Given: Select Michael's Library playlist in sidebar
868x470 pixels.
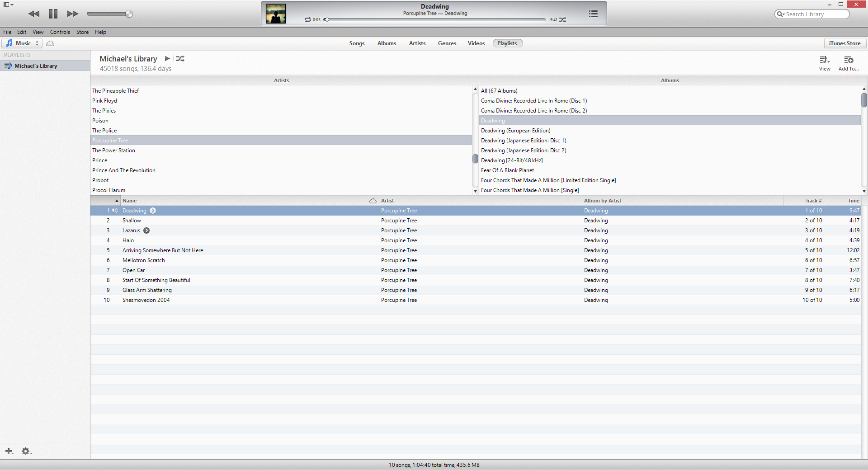Looking at the screenshot, I should click(45, 66).
